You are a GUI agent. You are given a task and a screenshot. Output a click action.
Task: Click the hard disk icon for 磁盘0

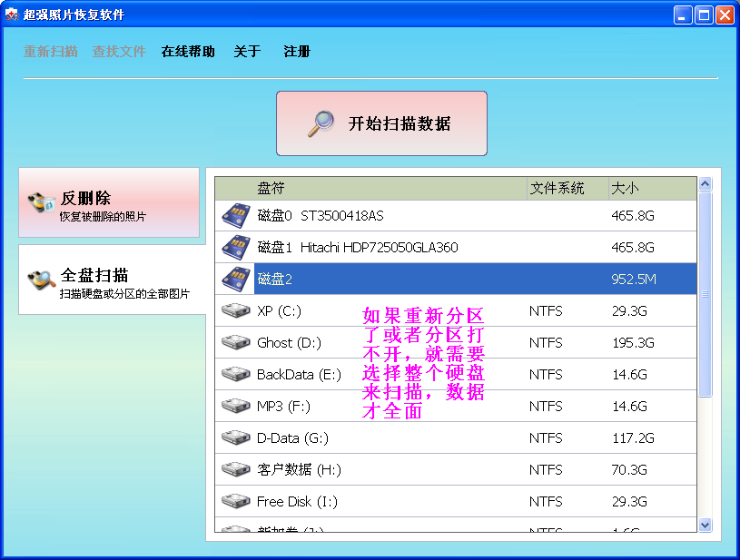pyautogui.click(x=236, y=216)
